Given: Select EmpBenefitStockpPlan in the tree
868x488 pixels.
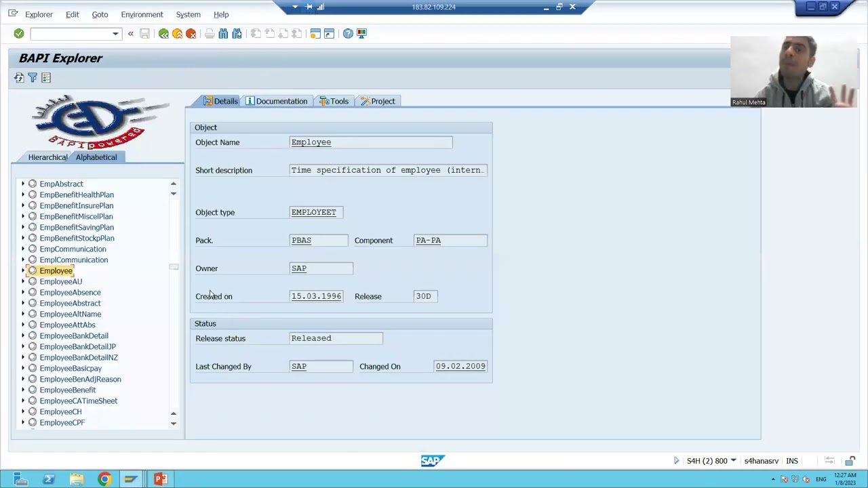Looking at the screenshot, I should (77, 238).
